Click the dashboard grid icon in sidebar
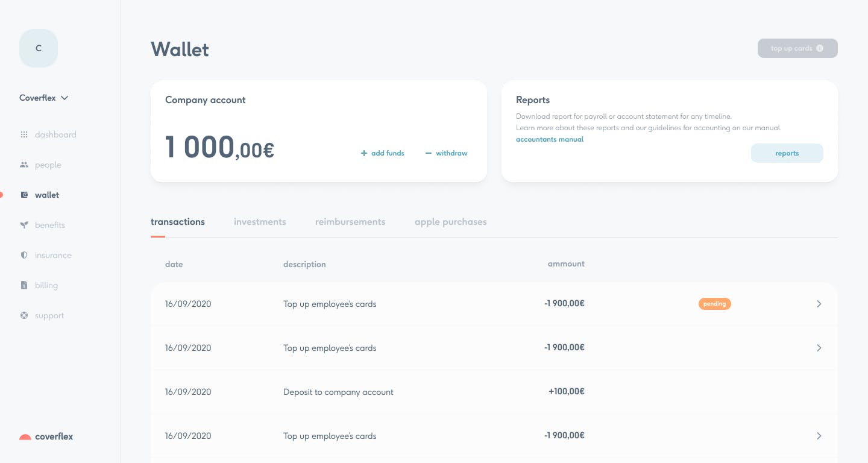The width and height of the screenshot is (868, 463). (x=24, y=134)
